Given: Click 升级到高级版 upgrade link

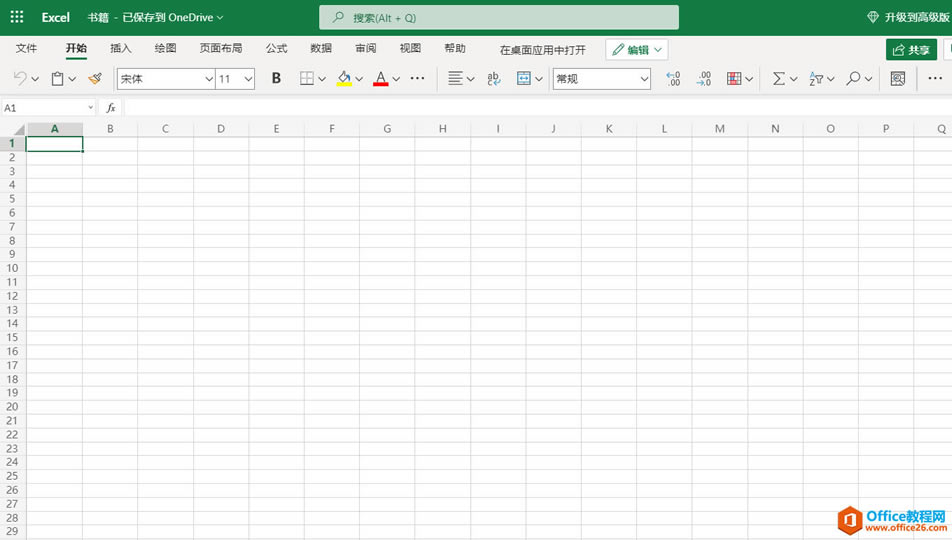Looking at the screenshot, I should tap(917, 18).
